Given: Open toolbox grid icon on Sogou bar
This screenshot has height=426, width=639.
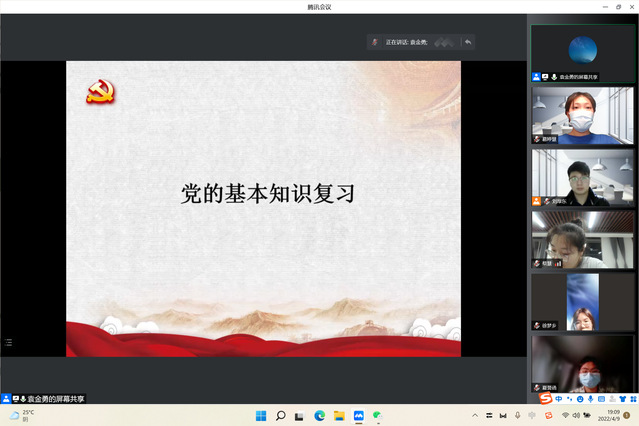Looking at the screenshot, I should click(x=633, y=399).
